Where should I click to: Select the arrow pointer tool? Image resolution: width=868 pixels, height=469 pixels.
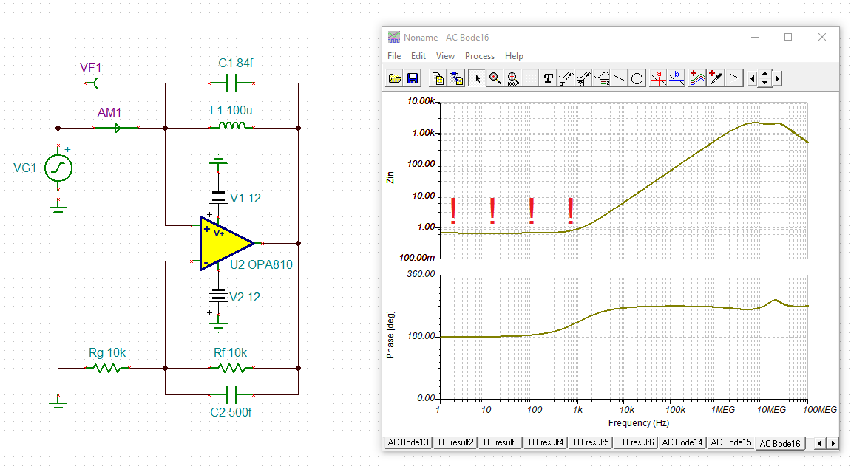click(477, 78)
